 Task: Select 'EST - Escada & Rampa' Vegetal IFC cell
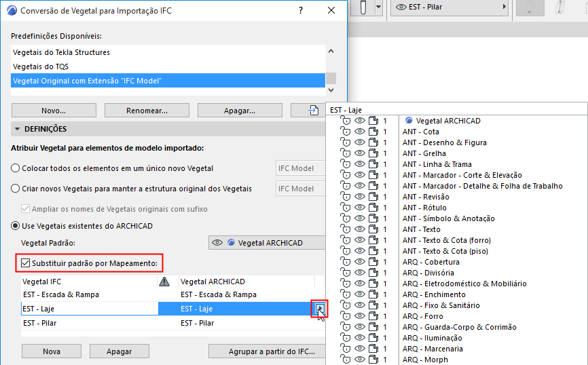pos(90,294)
